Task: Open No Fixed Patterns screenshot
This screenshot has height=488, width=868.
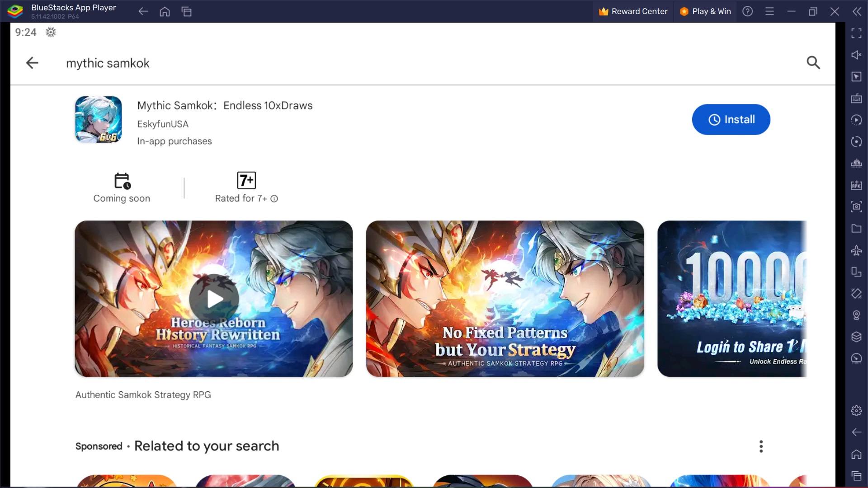Action: pyautogui.click(x=505, y=299)
